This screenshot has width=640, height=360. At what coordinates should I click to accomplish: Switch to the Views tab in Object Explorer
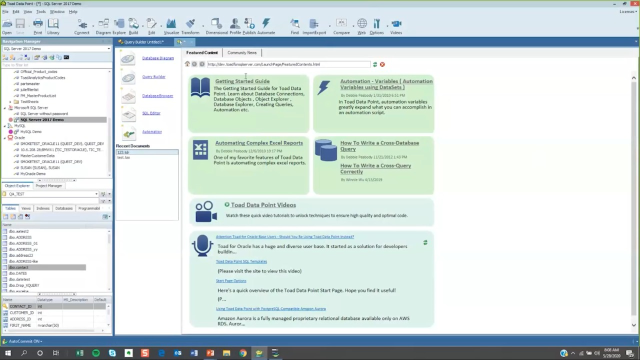(26, 209)
